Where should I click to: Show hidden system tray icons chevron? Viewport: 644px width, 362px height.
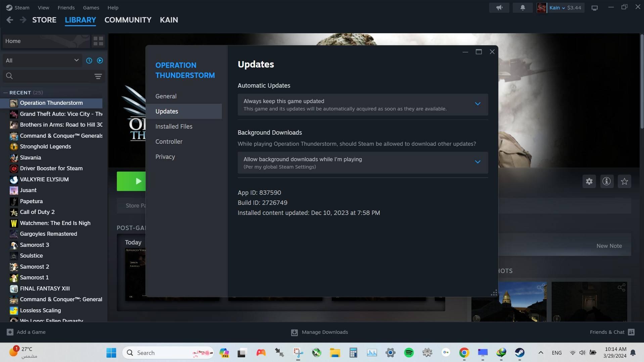[x=541, y=353]
